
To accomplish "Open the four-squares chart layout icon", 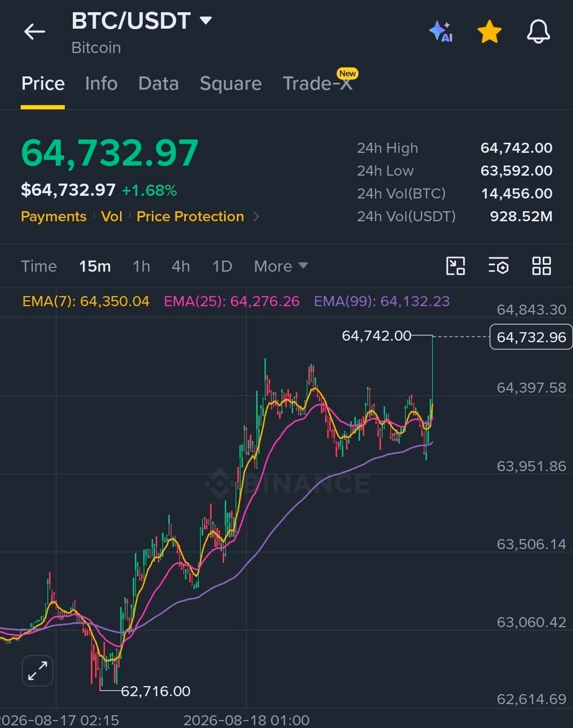I will [542, 265].
